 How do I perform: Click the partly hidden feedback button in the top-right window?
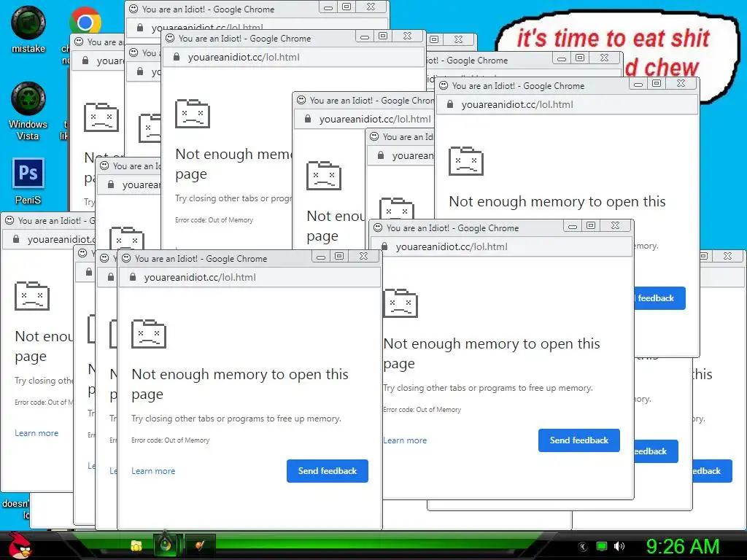[659, 298]
